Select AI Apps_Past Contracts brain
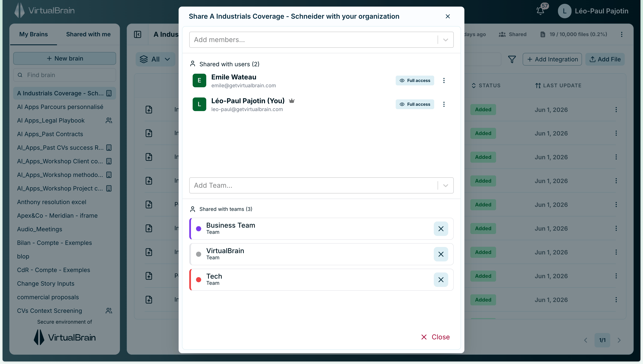Screen dimensions: 643x364 [65, 134]
